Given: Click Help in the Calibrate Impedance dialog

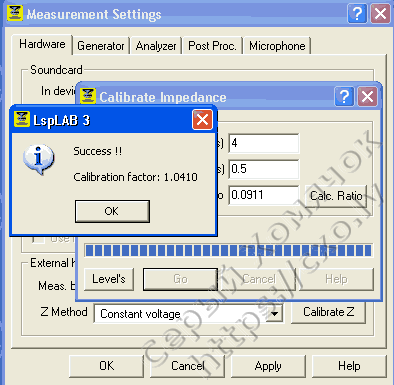Looking at the screenshot, I should coord(336,279).
